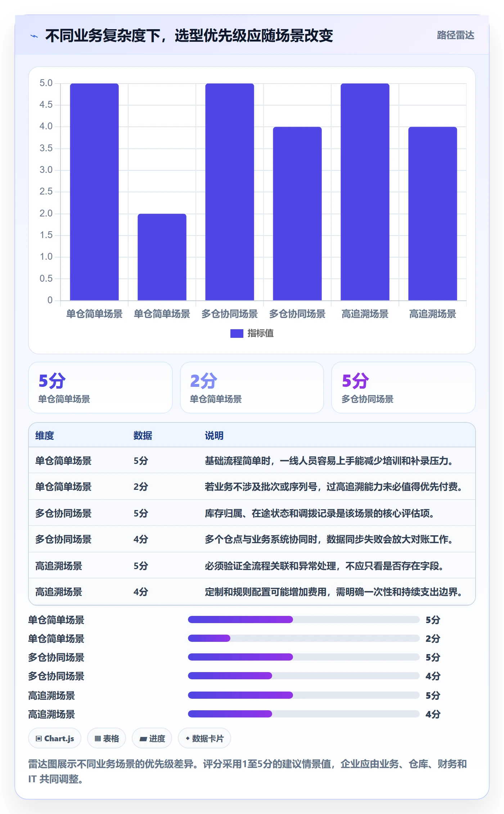Click the 2分 cell in the table
This screenshot has width=504, height=814.
[141, 487]
